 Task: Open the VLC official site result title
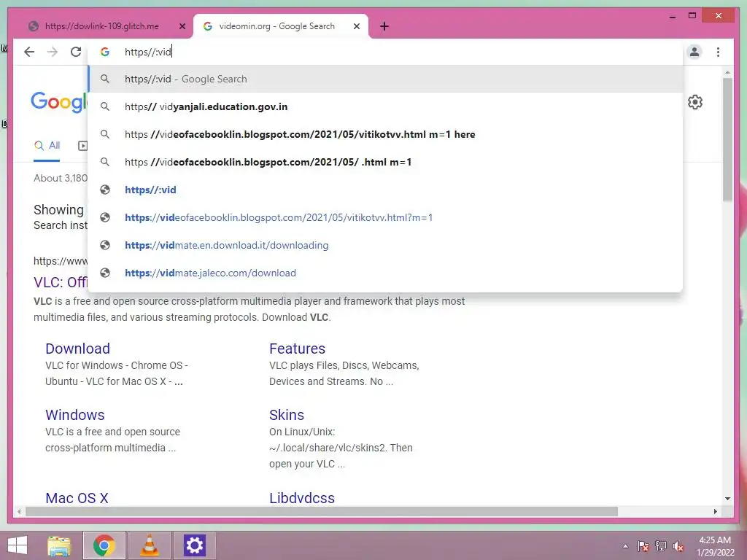coord(61,282)
